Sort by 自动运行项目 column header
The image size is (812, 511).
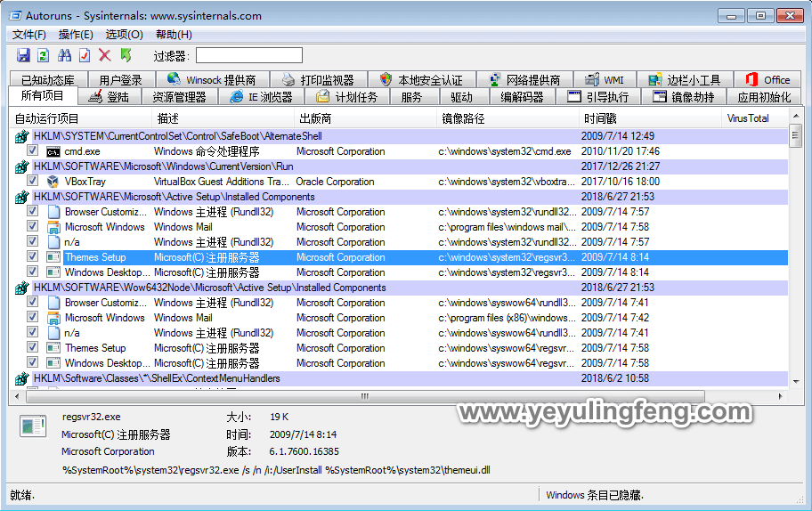[x=82, y=118]
